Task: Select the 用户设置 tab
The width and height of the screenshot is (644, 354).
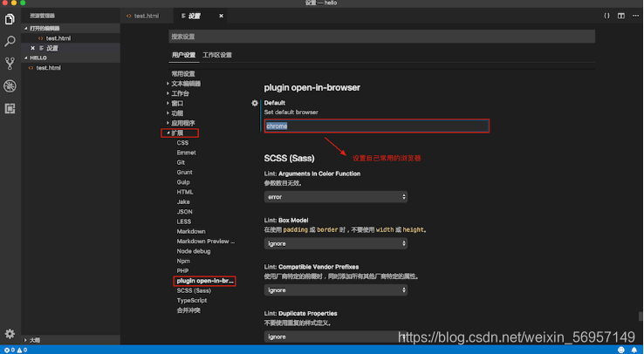Action: 183,55
